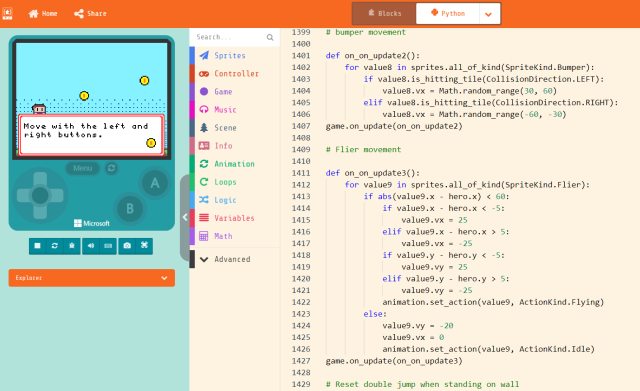Click the Sprites paper plane icon
Screen dimensions: 640x391
204,56
